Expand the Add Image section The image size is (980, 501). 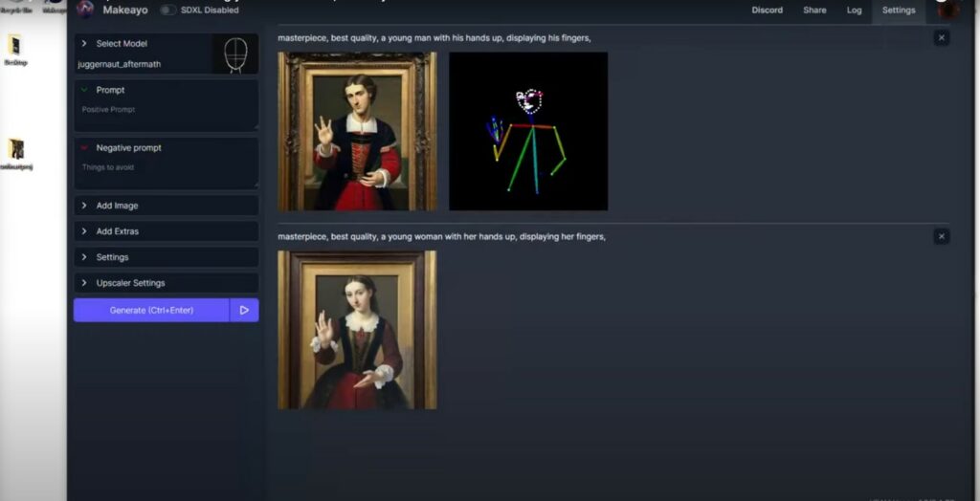pos(167,206)
